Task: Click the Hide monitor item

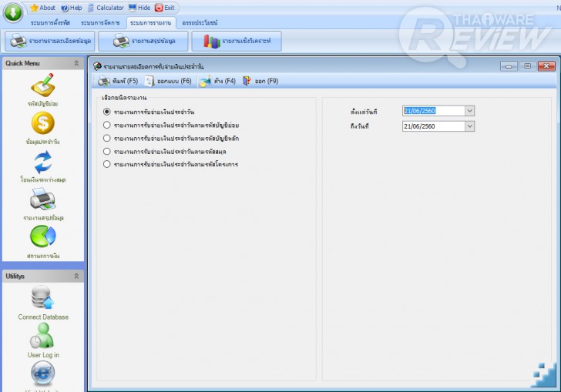Action: point(139,8)
